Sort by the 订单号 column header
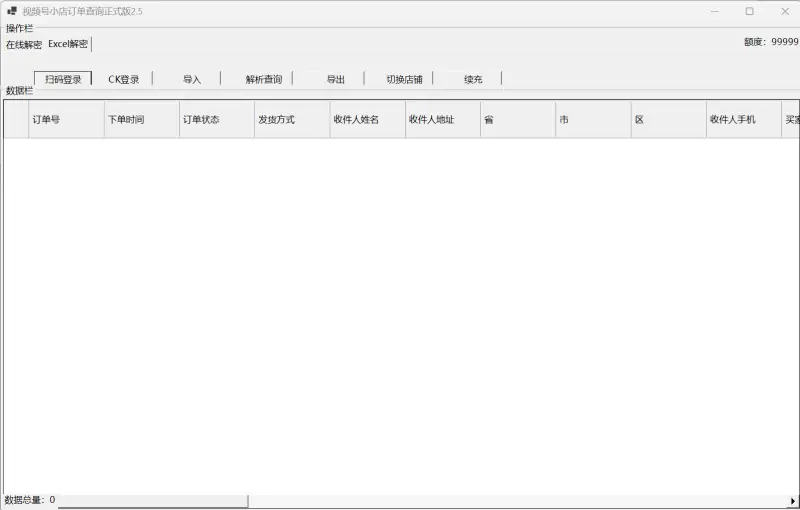This screenshot has height=510, width=800. tap(66, 119)
